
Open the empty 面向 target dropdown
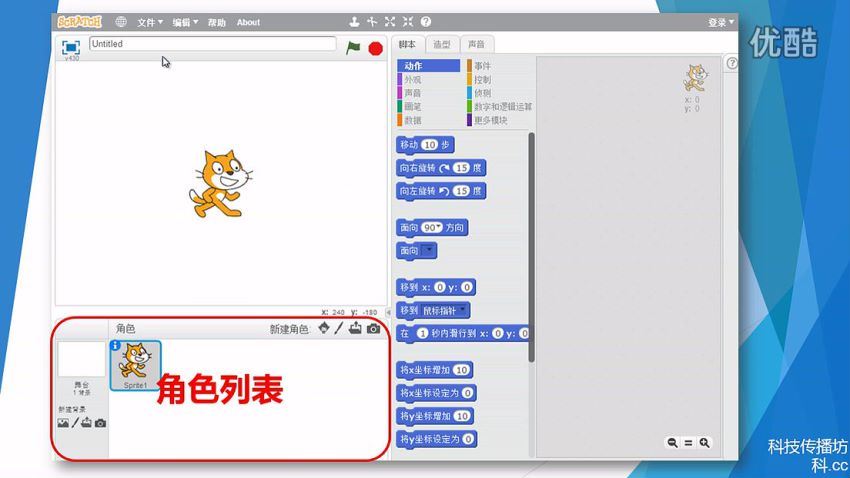(x=429, y=250)
